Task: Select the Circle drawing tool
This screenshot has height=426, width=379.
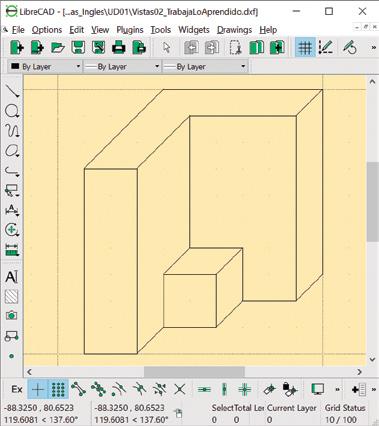Action: click(12, 111)
